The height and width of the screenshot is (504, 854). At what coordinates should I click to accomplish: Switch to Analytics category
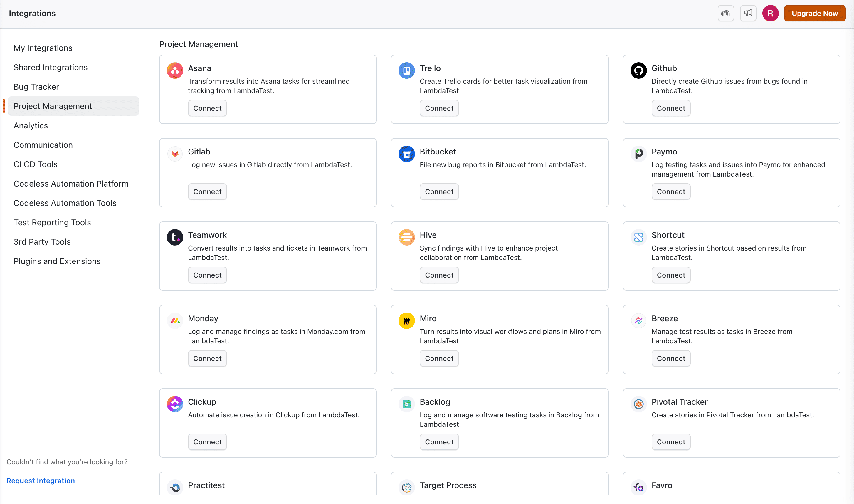pyautogui.click(x=31, y=125)
